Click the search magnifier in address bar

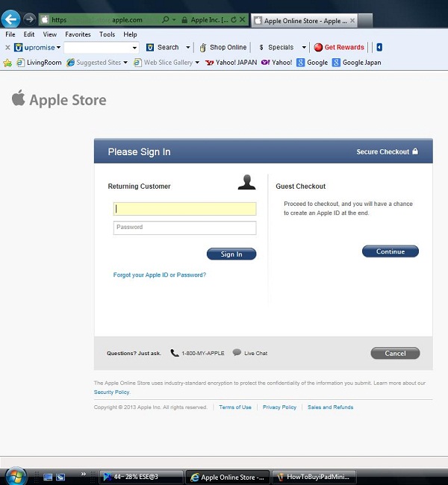pyautogui.click(x=166, y=20)
